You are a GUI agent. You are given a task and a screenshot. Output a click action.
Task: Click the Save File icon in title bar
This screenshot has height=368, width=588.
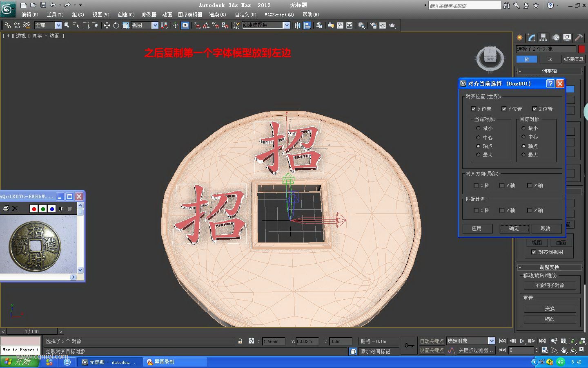(x=43, y=5)
